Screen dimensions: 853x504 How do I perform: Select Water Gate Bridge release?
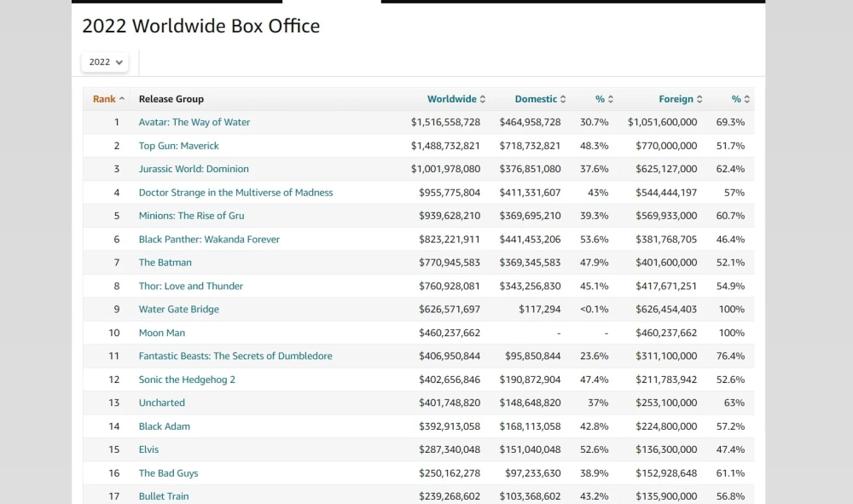coord(179,310)
